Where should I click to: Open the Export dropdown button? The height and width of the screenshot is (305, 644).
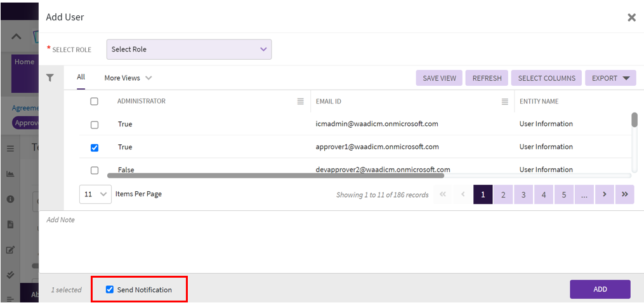pos(610,78)
